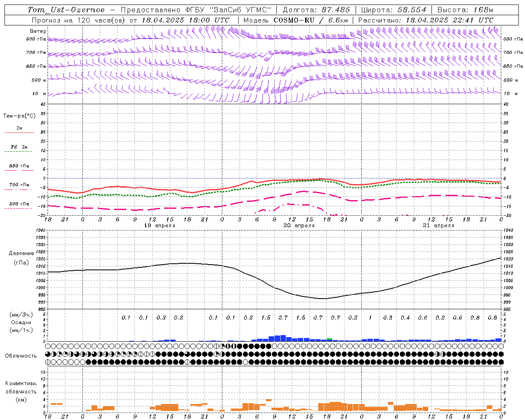Click the (мм/1ч.) precipitation unit label
Image resolution: width=525 pixels, height=420 pixels.
tap(21, 330)
